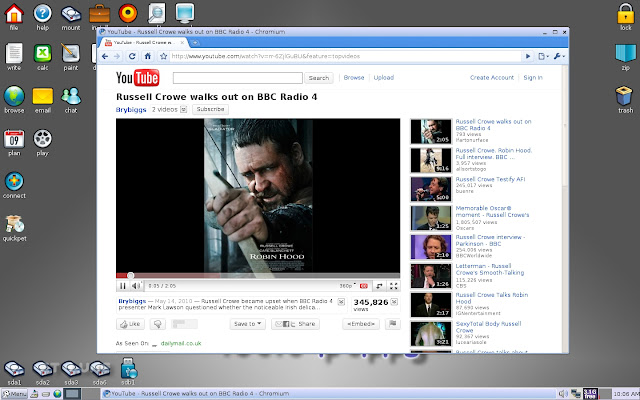Image resolution: width=640 pixels, height=400 pixels.
Task: Open the zip archive icon
Action: (625, 54)
